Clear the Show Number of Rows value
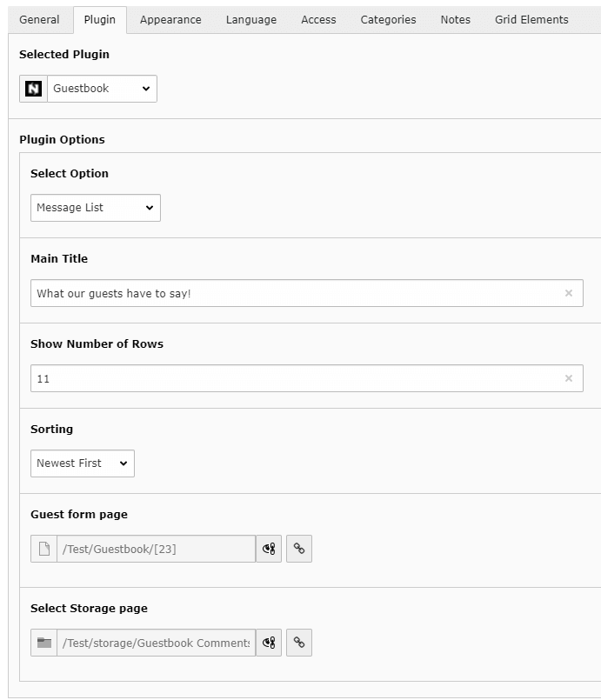This screenshot has height=700, width=601. [x=570, y=378]
